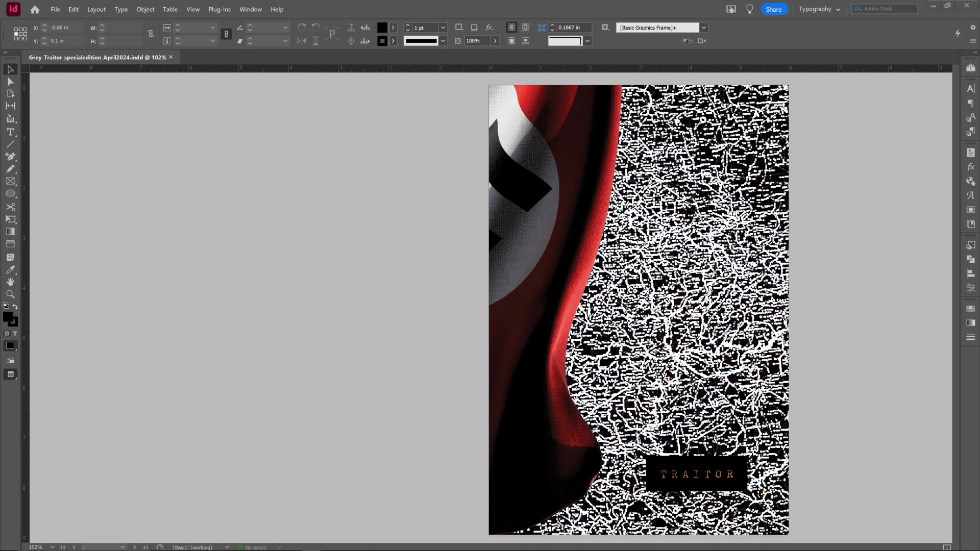Select the Eyedropper tool
Screen dimensions: 980x551
click(x=10, y=269)
